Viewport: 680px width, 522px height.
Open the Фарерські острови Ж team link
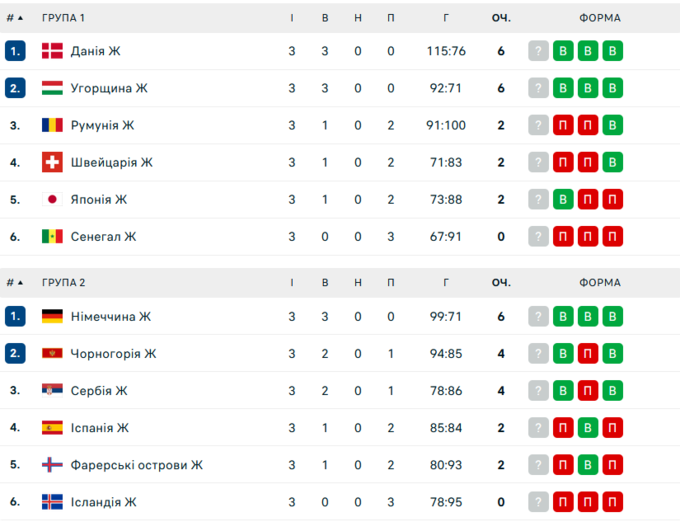(x=137, y=465)
